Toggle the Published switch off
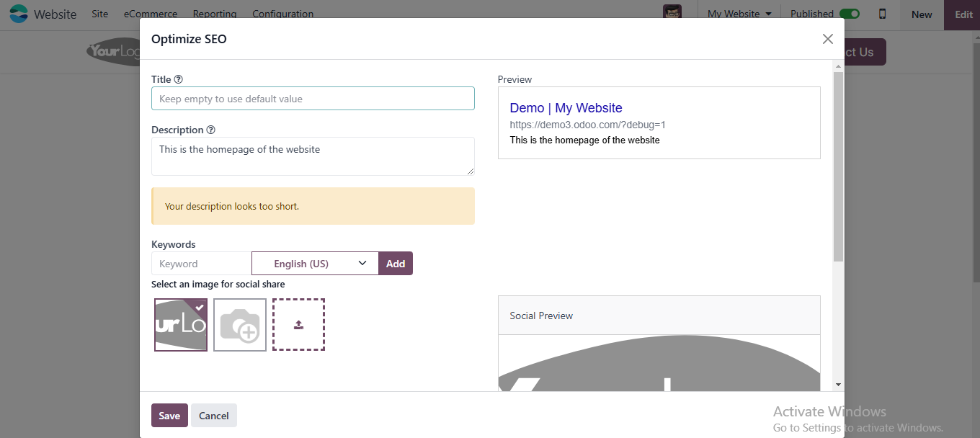Image resolution: width=980 pixels, height=438 pixels. tap(847, 13)
